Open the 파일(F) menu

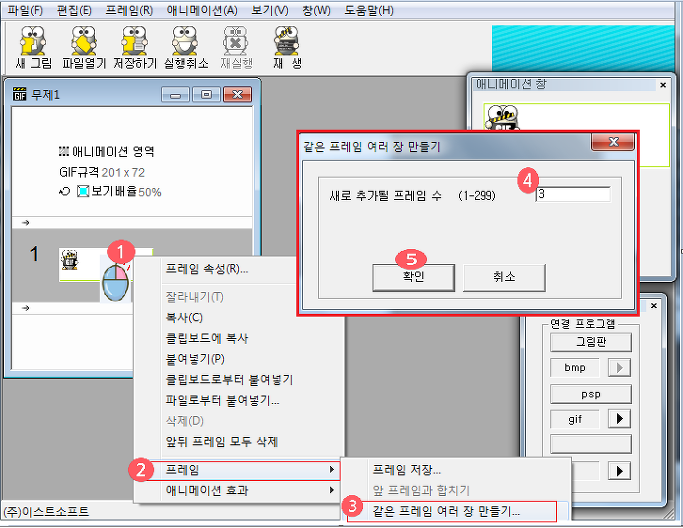point(25,10)
